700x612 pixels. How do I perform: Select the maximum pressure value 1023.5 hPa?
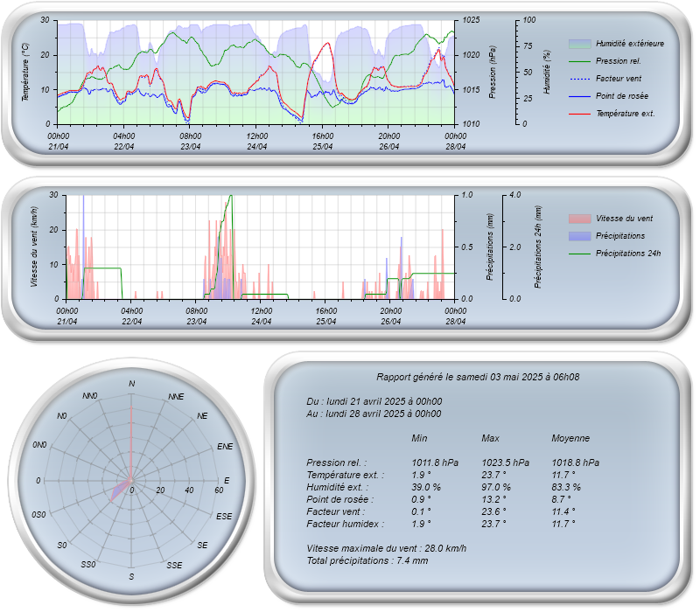click(506, 463)
